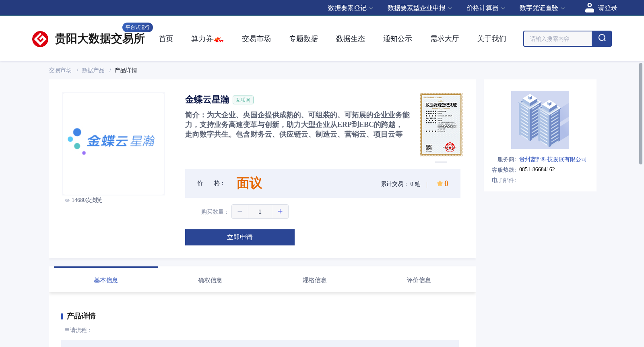Image resolution: width=644 pixels, height=347 pixels.
Task: Click the orange star favorite icon
Action: [440, 183]
